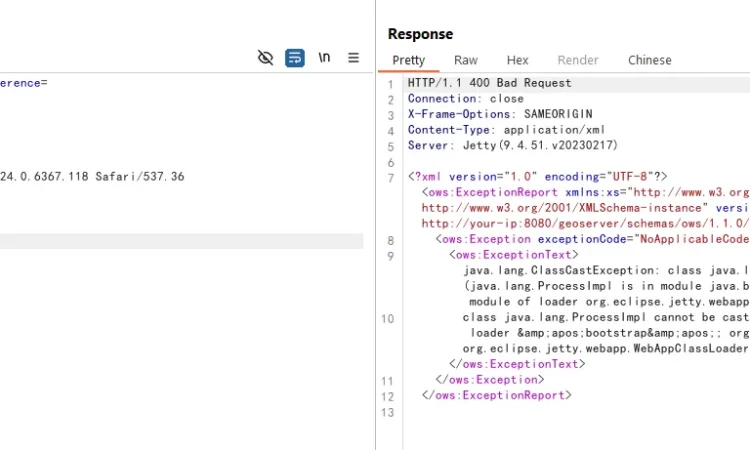The width and height of the screenshot is (750, 450).
Task: Click the module of loader org.eclipse.jetty line
Action: (x=609, y=302)
